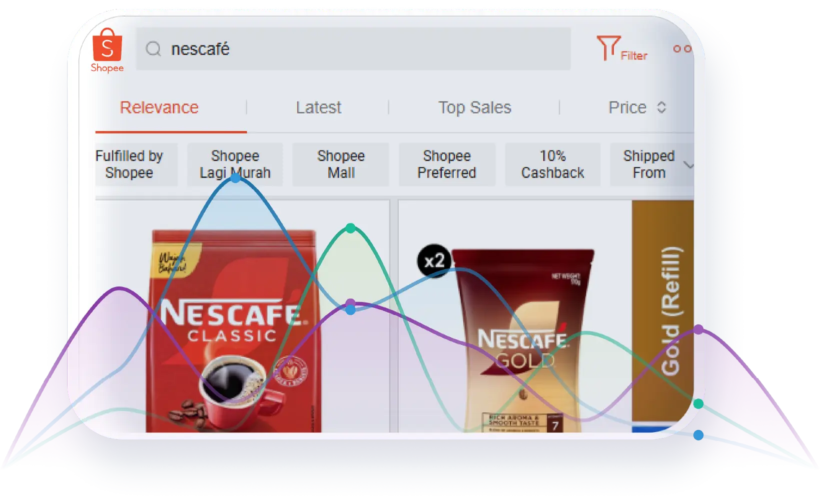Select the 10% Cashback filter chip
Viewport: 821px width, 504px height.
point(552,164)
